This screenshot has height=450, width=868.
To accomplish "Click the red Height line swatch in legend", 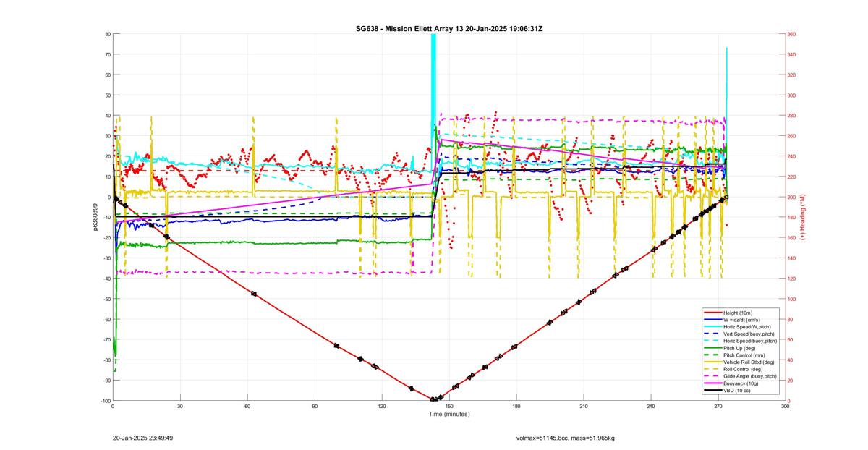I will coord(712,313).
